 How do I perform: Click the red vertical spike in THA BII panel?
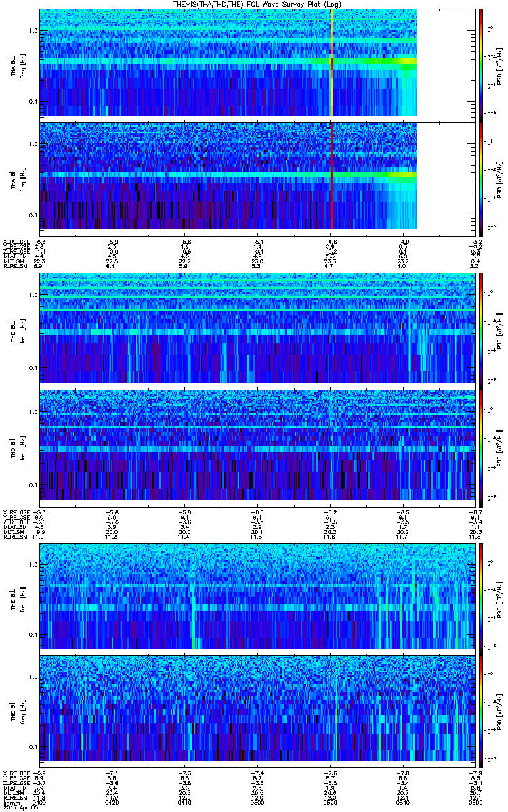click(x=331, y=176)
